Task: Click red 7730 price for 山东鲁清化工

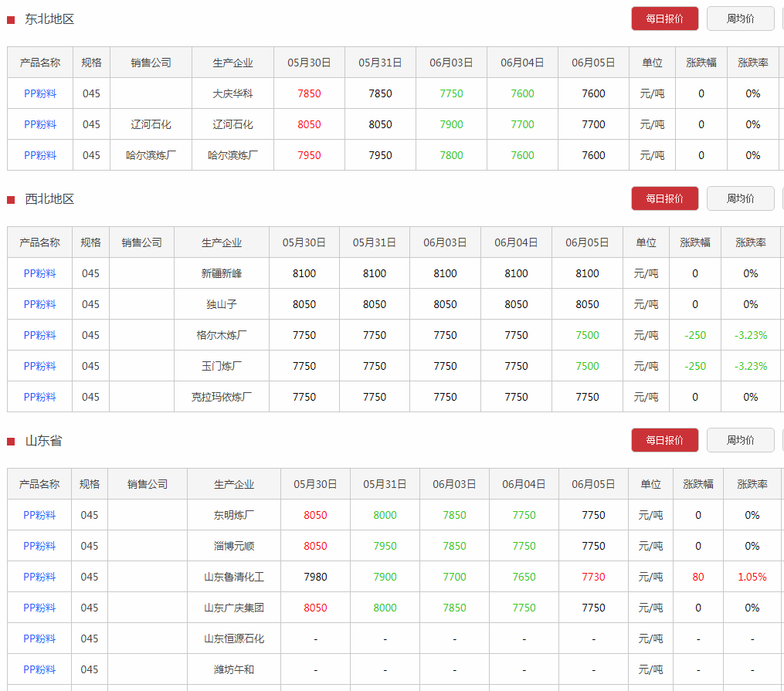Action: point(593,577)
